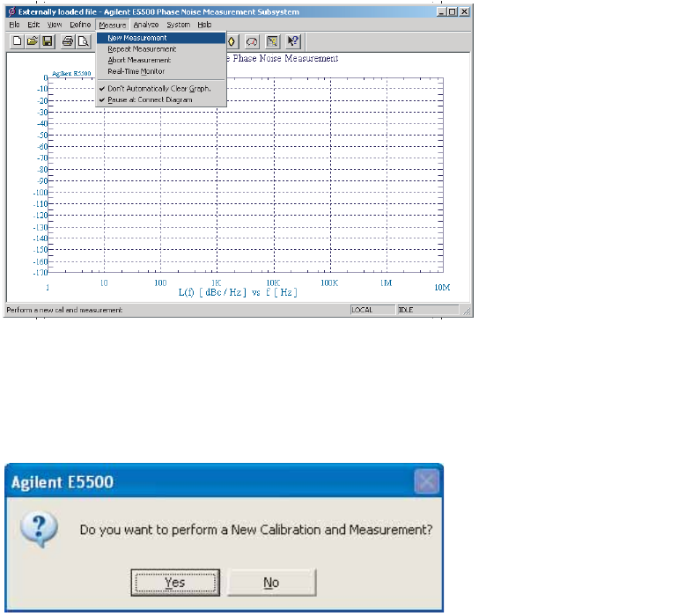Close the open Measure menu
This screenshot has height=616, width=685.
tap(113, 25)
